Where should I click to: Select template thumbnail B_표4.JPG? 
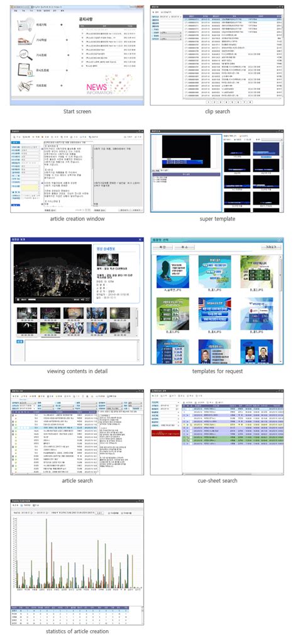(x=214, y=314)
